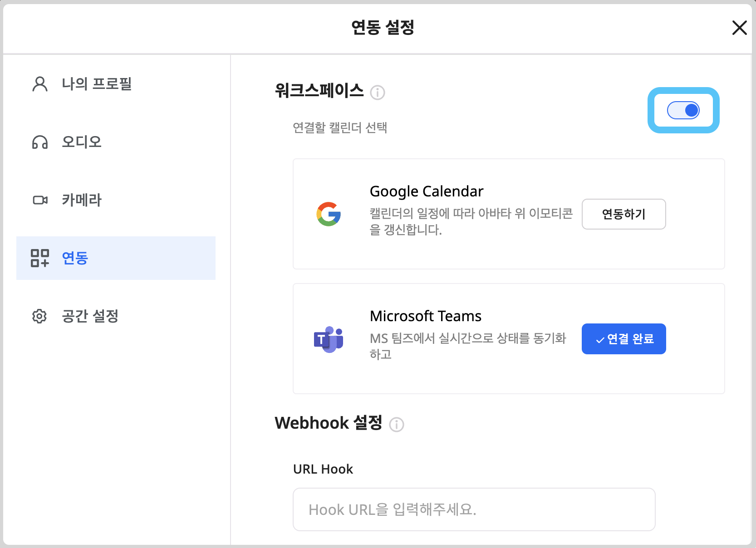Open the 공간 설정 section

click(90, 316)
